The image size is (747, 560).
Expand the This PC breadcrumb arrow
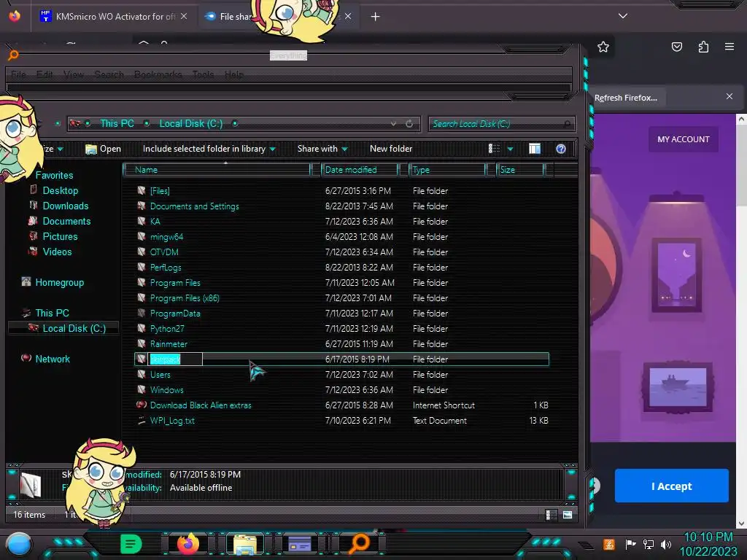(147, 123)
